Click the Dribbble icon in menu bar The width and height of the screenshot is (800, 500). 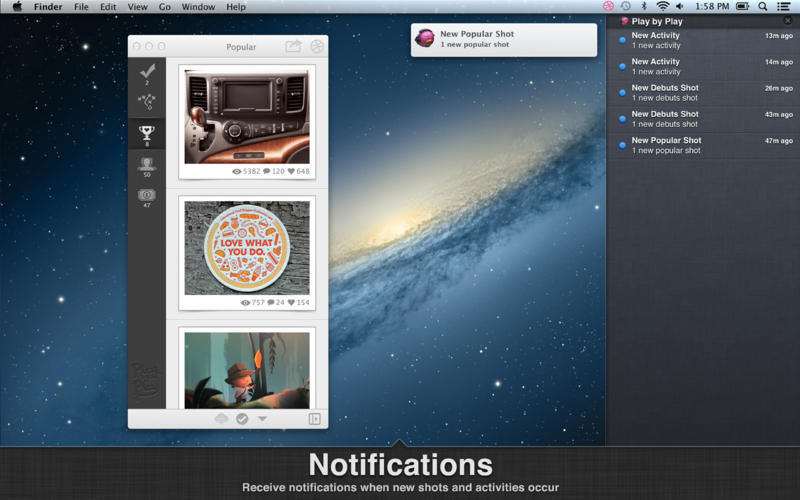click(x=608, y=6)
